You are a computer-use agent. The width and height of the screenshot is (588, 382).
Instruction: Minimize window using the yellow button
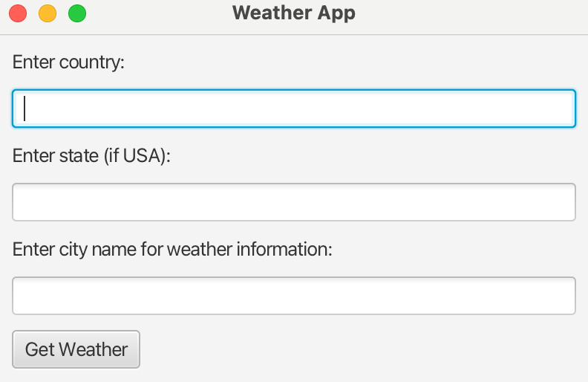tap(48, 13)
